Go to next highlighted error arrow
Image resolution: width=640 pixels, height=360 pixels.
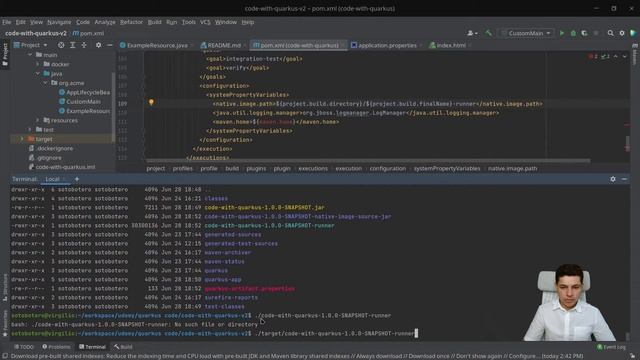624,56
